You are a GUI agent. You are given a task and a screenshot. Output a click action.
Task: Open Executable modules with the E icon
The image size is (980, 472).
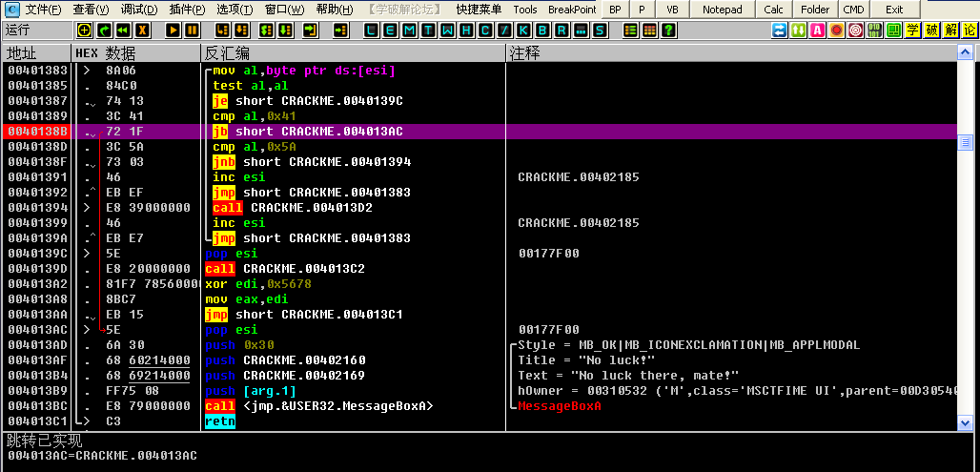tap(391, 30)
